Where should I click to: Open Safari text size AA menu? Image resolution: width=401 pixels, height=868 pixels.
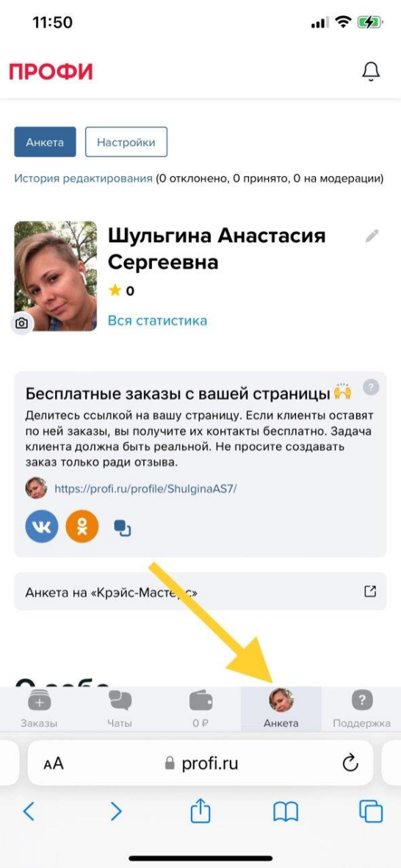[x=54, y=764]
